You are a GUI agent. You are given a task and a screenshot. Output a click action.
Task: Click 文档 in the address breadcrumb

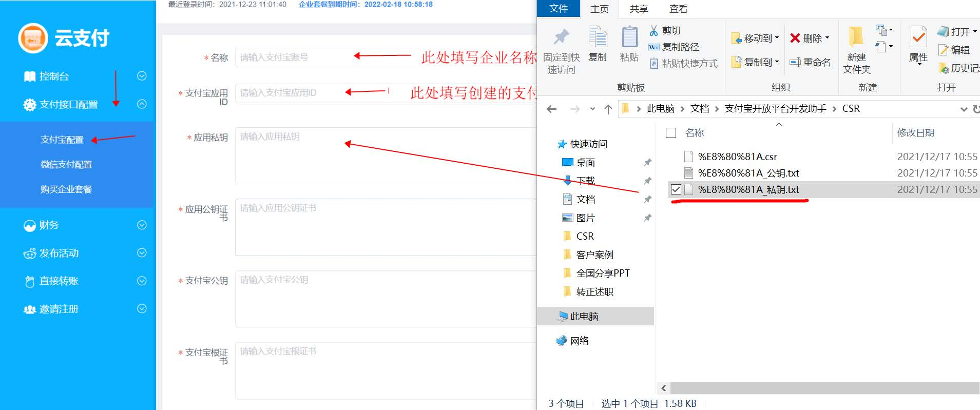700,109
